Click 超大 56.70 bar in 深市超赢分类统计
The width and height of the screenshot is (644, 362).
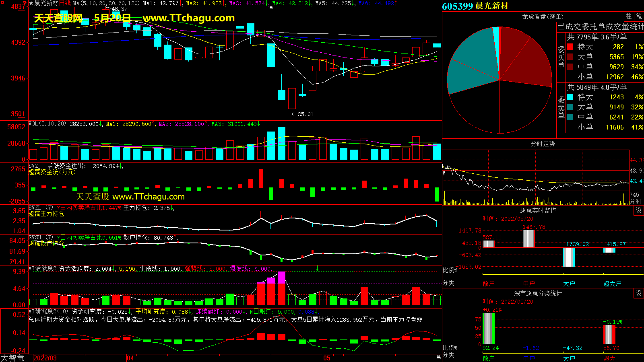(609, 334)
